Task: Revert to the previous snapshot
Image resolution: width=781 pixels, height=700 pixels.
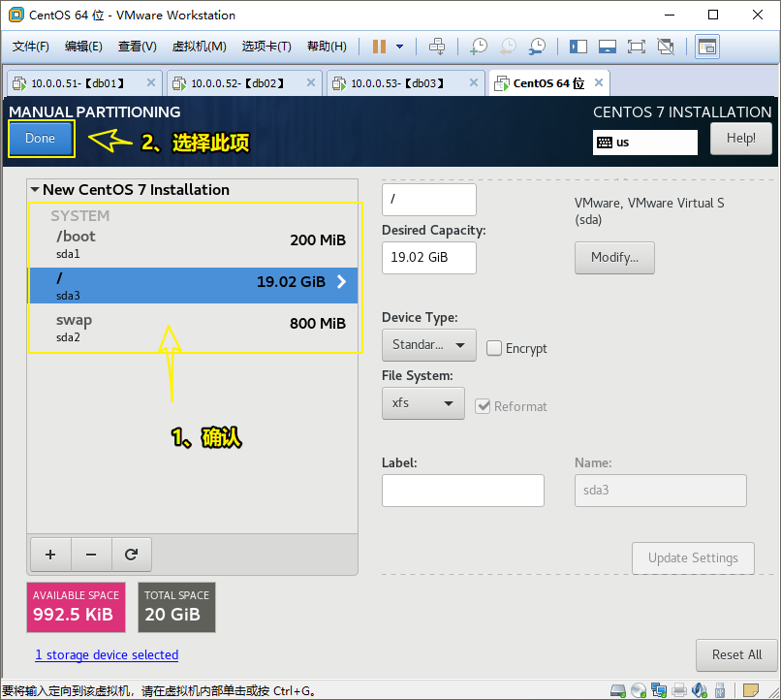Action: (508, 47)
